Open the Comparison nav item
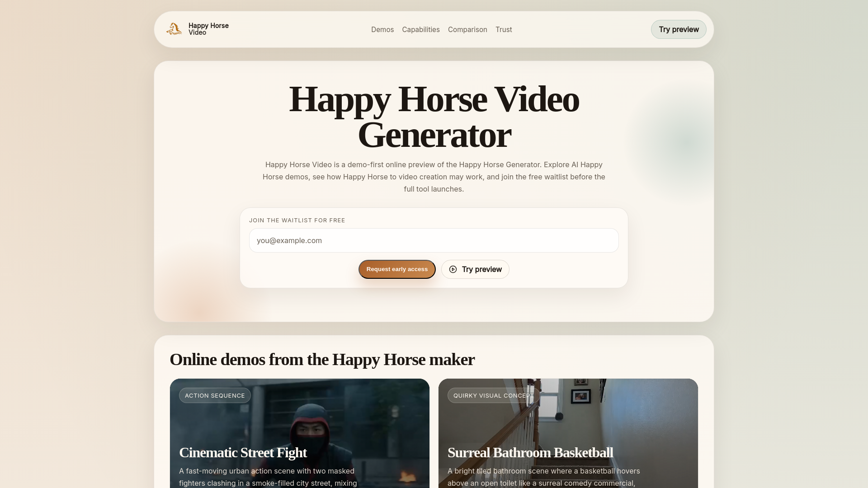Screen dimensions: 868x488 [467, 29]
